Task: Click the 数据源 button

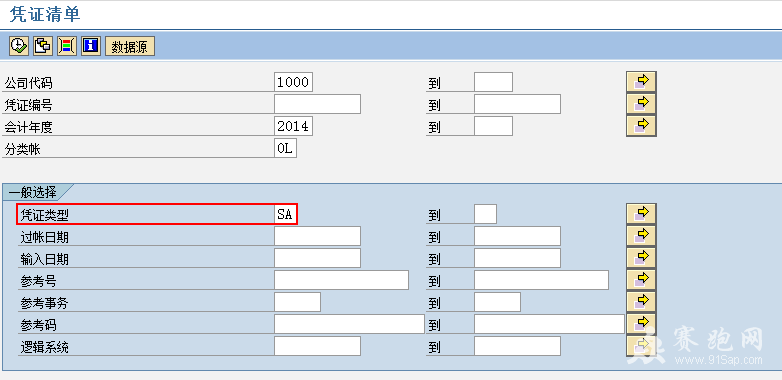Action: point(130,46)
